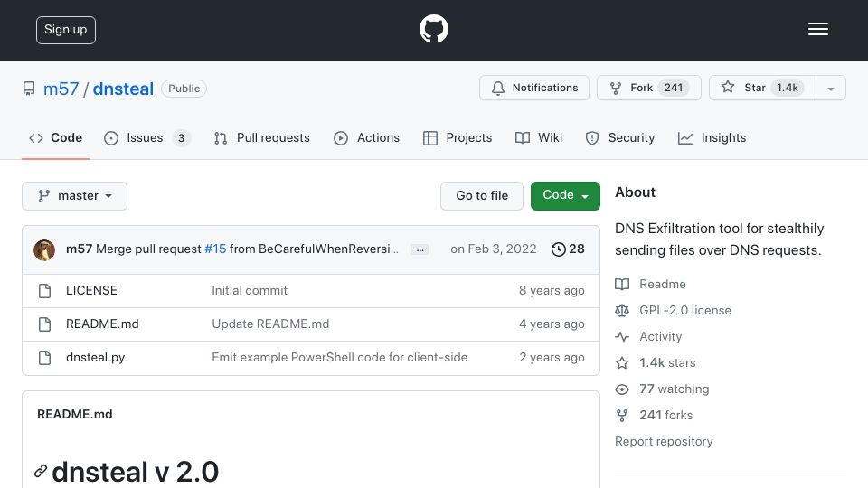Expand the master branch selector
This screenshot has width=868, height=488.
pos(75,196)
